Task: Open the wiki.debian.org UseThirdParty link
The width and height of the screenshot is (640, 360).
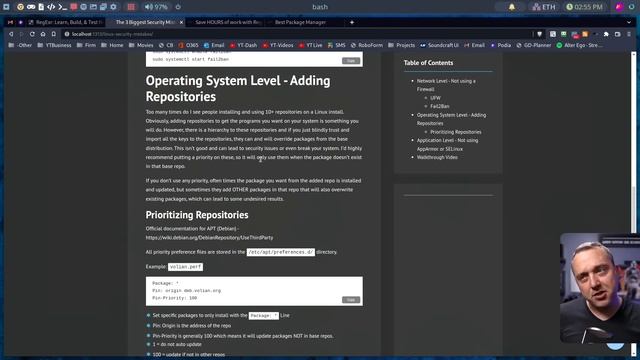Action: pyautogui.click(x=209, y=238)
